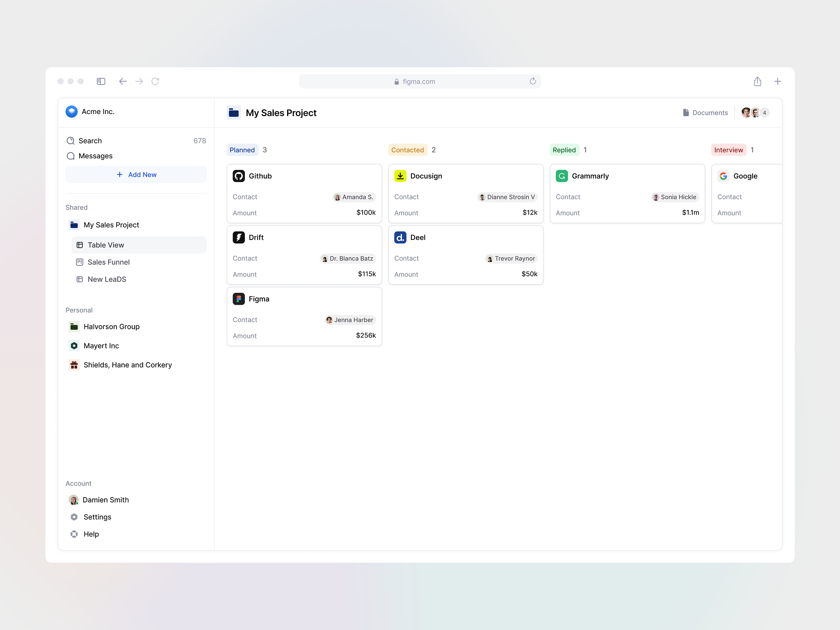This screenshot has height=630, width=840.
Task: Click the Drift lightning icon
Action: coord(239,237)
